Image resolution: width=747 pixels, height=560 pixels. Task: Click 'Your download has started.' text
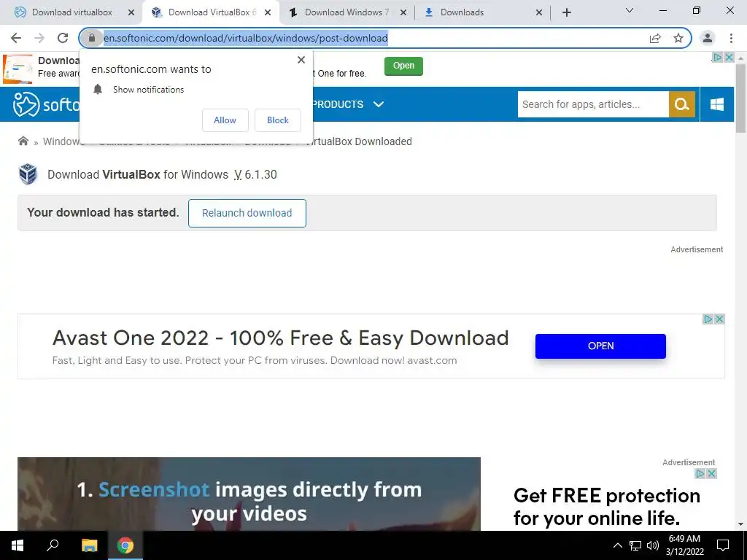[x=103, y=212]
